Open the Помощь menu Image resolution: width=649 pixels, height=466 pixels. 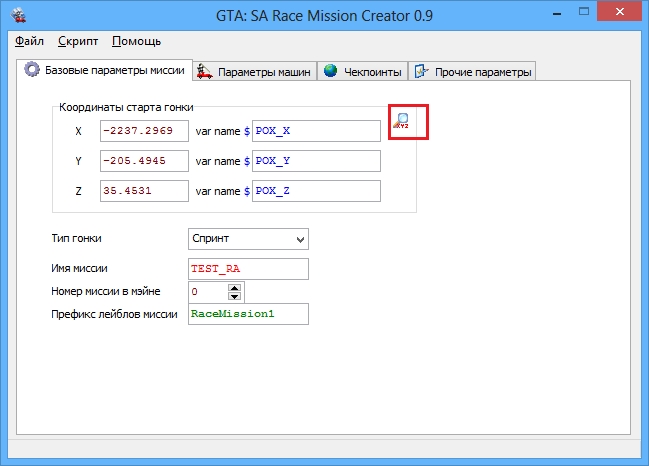(136, 42)
